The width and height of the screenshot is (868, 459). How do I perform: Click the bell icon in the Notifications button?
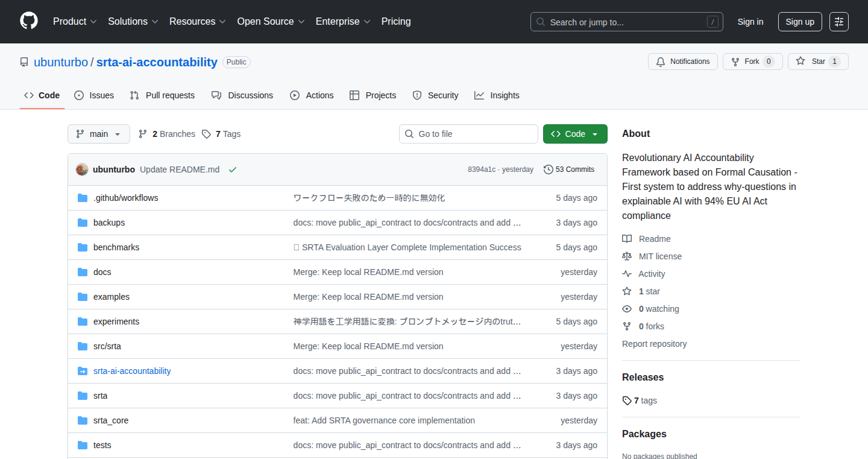pyautogui.click(x=661, y=62)
